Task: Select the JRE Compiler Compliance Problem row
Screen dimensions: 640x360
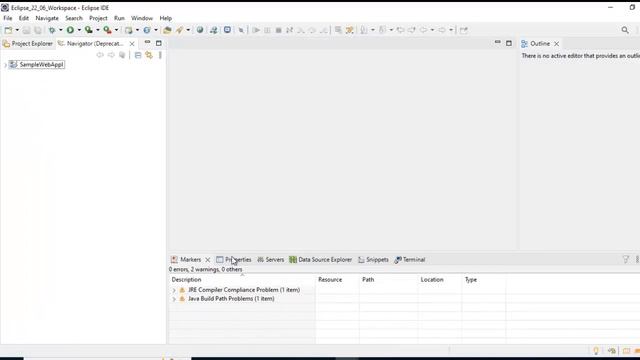Action: click(244, 290)
